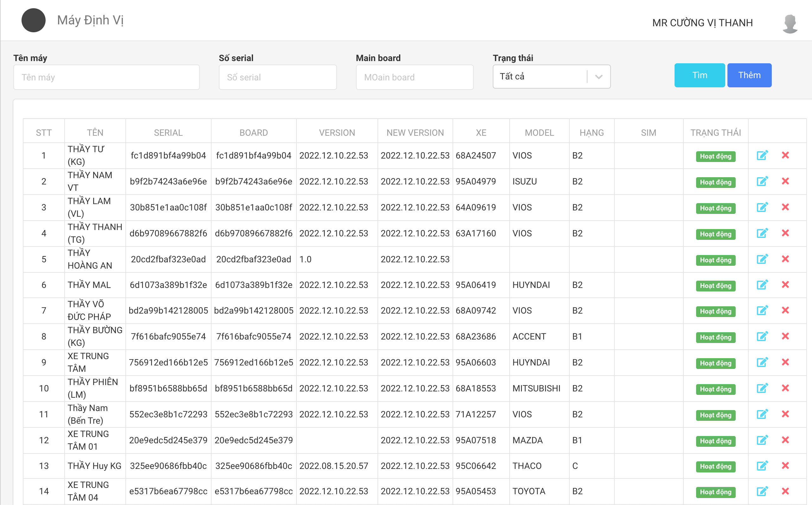Screen dimensions: 812x505
Task: Delete the THẦY Huy KG device
Action: pos(785,465)
